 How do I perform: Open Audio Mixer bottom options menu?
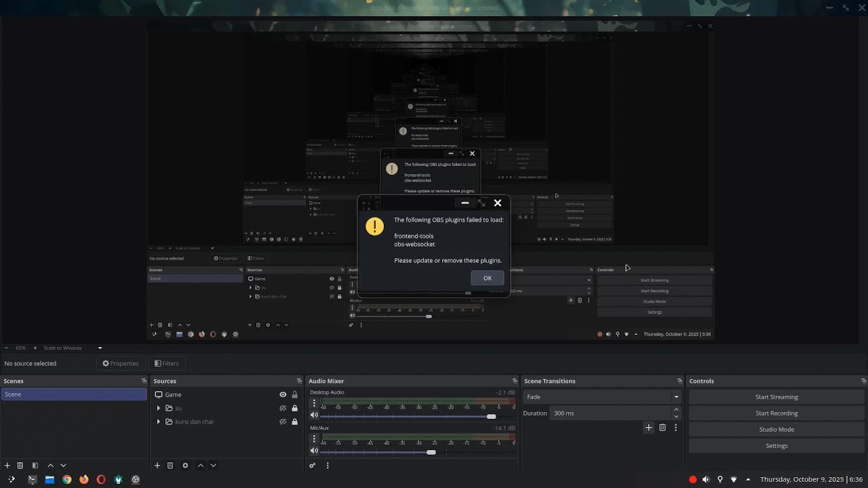[328, 466]
